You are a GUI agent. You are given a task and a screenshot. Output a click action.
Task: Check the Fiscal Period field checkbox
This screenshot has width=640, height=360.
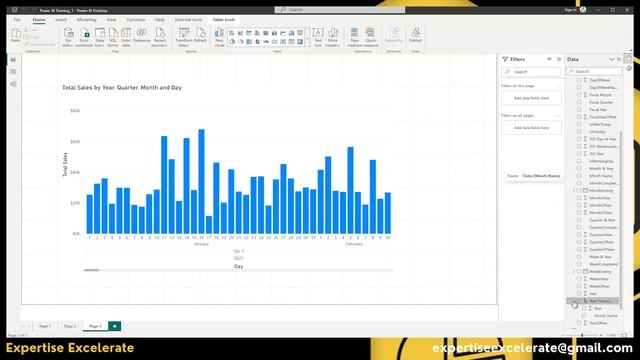(x=579, y=95)
